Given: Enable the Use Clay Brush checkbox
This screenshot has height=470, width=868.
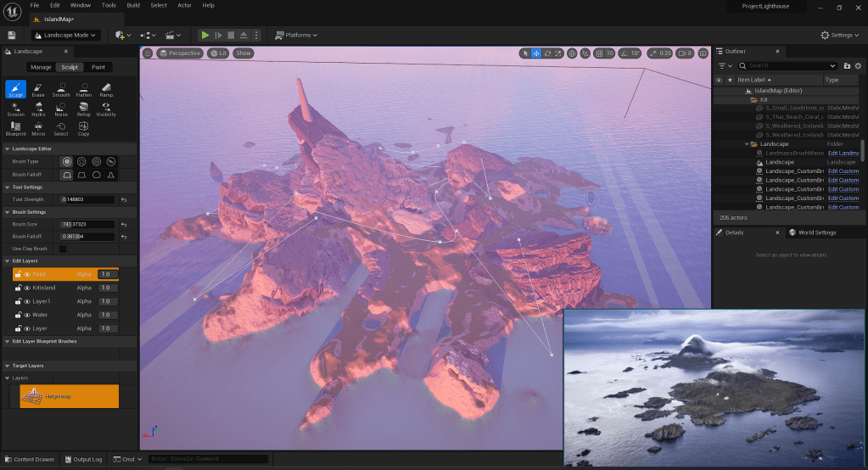Looking at the screenshot, I should 62,249.
